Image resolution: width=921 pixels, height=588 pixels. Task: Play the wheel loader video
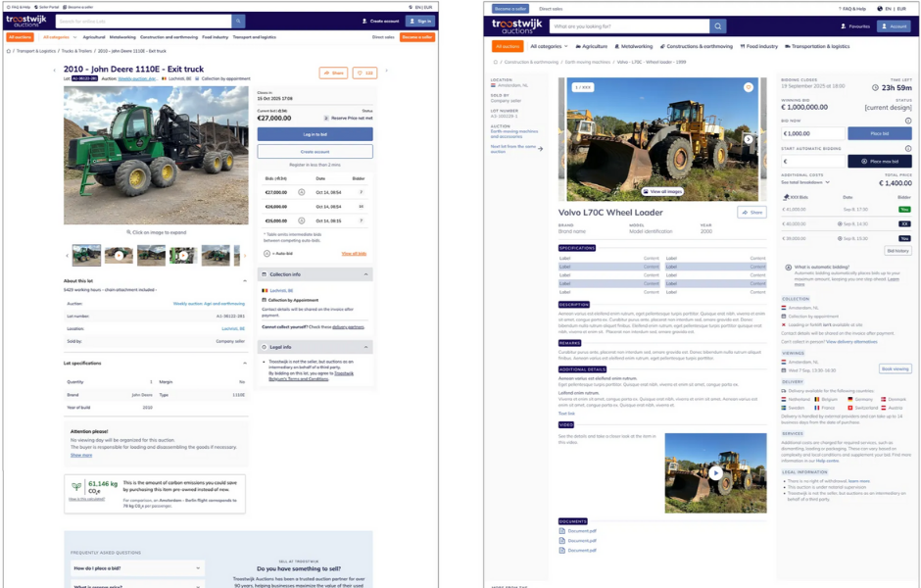pyautogui.click(x=715, y=472)
